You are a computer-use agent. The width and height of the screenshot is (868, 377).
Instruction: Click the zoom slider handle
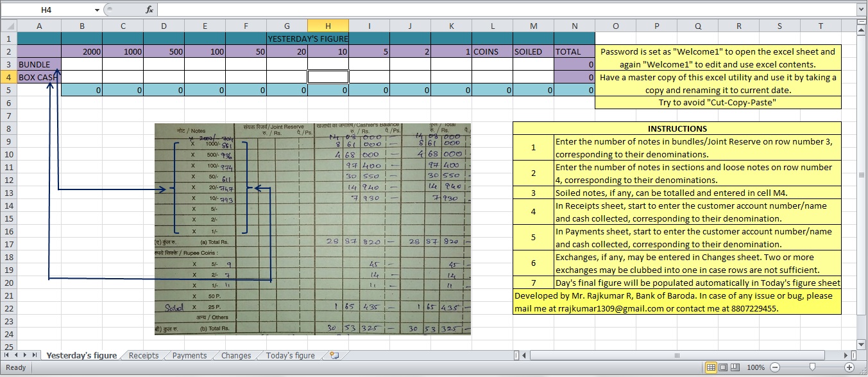click(x=810, y=367)
